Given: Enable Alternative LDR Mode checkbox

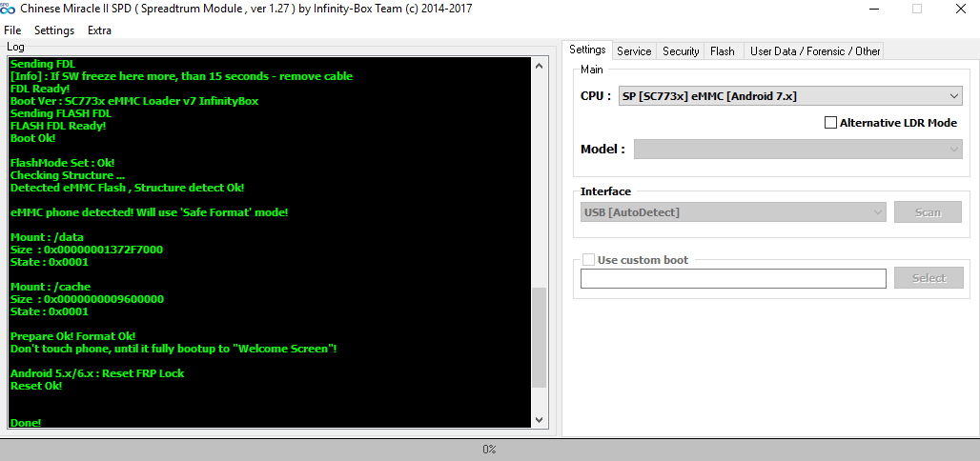Looking at the screenshot, I should click(830, 123).
